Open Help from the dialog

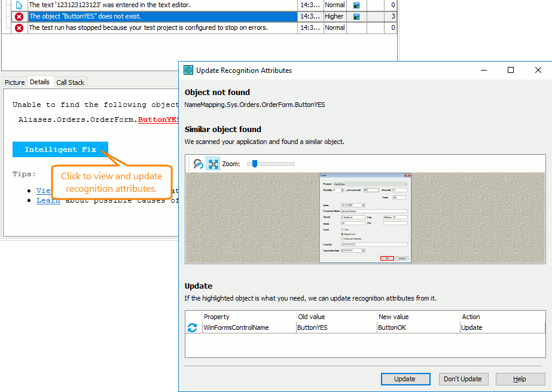coord(519,379)
